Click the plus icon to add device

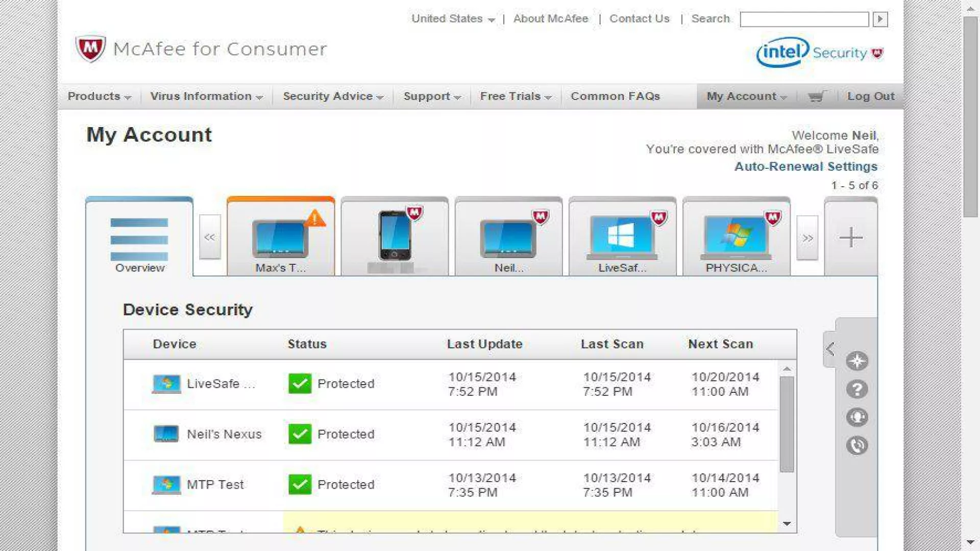pos(850,238)
